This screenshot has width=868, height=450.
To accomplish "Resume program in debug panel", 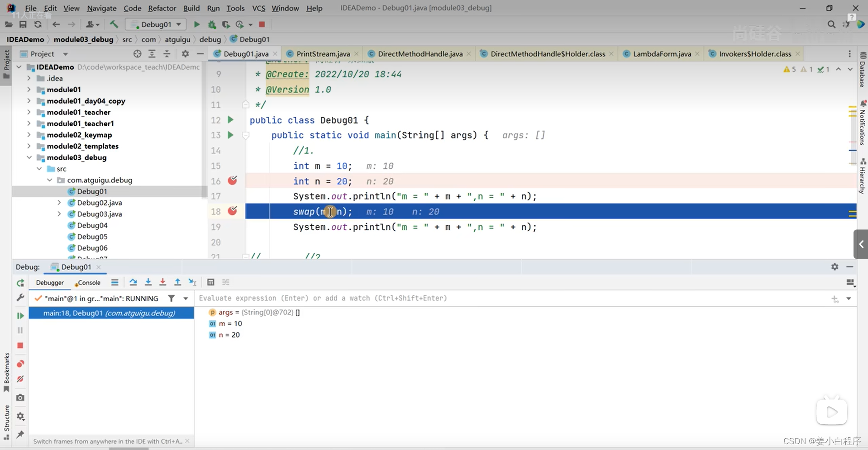I will (x=20, y=316).
